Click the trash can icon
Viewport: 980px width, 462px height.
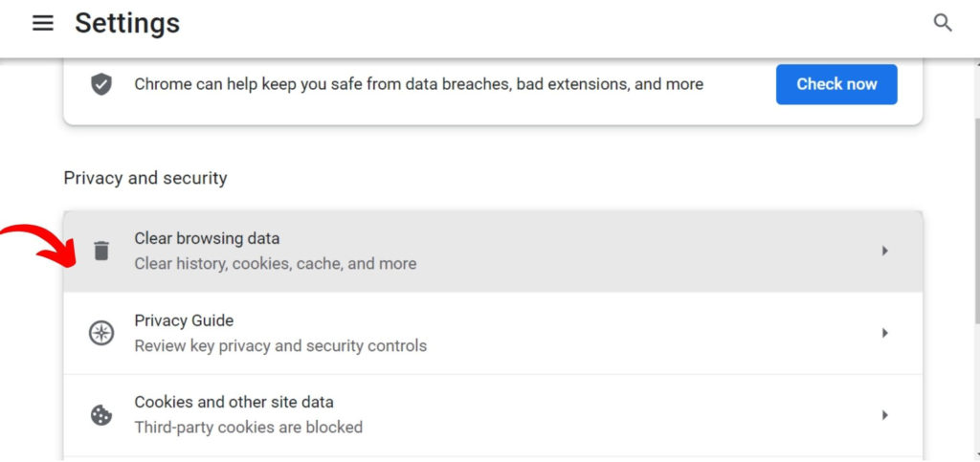click(101, 251)
